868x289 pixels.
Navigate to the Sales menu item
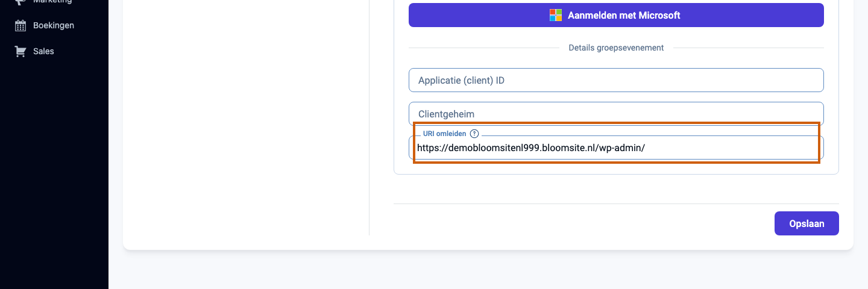pyautogui.click(x=43, y=51)
